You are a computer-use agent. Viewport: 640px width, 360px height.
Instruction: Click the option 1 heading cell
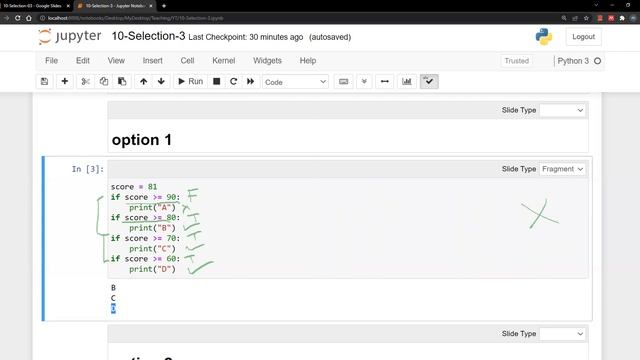pos(142,140)
